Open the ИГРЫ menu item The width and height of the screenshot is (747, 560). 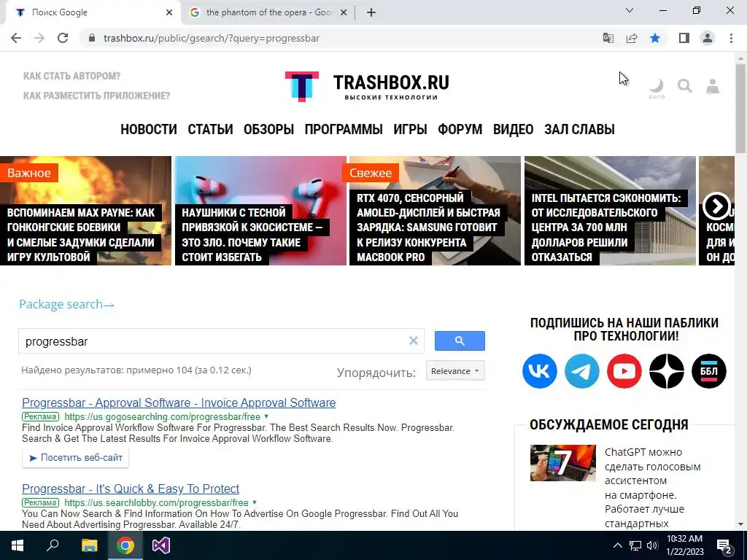(410, 130)
